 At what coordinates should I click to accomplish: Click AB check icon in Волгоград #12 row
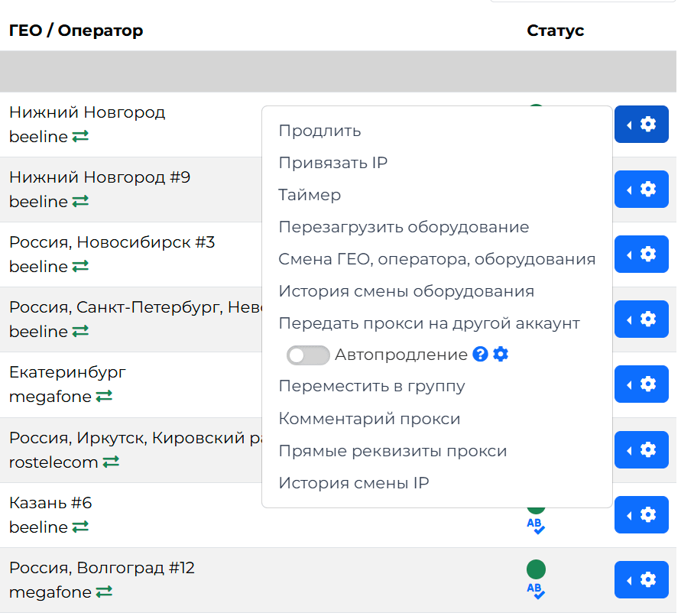click(x=536, y=590)
